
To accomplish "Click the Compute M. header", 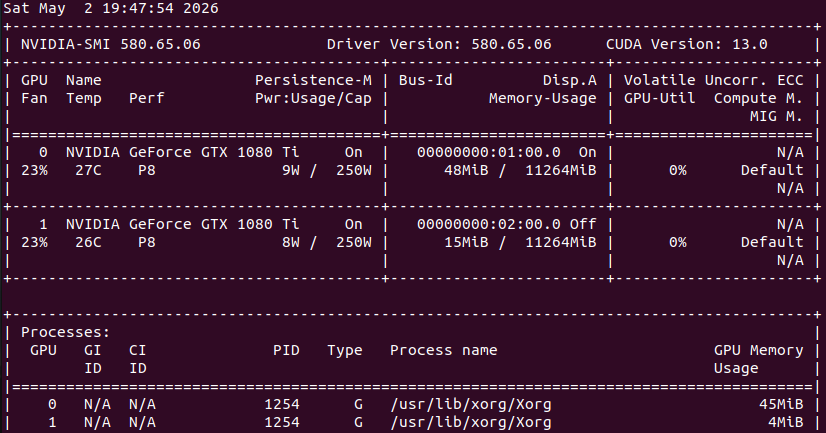I will tap(759, 99).
